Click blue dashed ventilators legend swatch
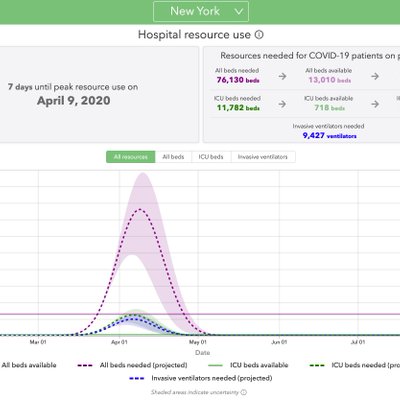The width and height of the screenshot is (400, 400). click(137, 379)
